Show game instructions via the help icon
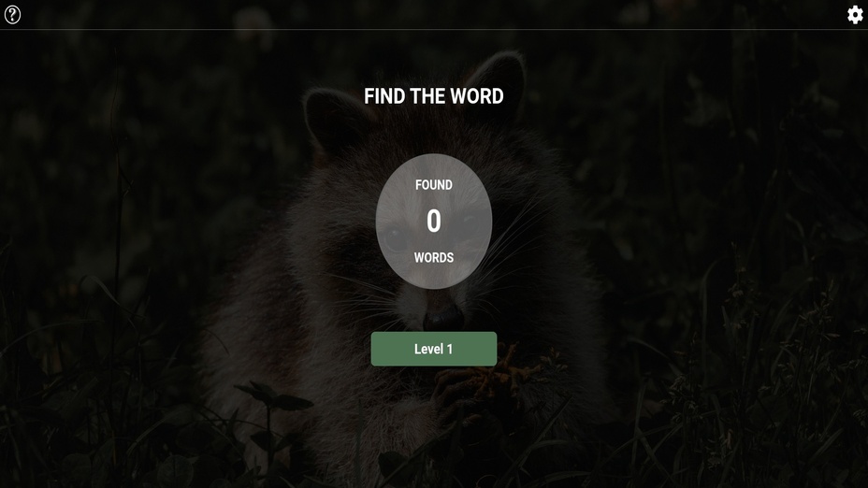Image resolution: width=868 pixels, height=488 pixels. (x=12, y=15)
